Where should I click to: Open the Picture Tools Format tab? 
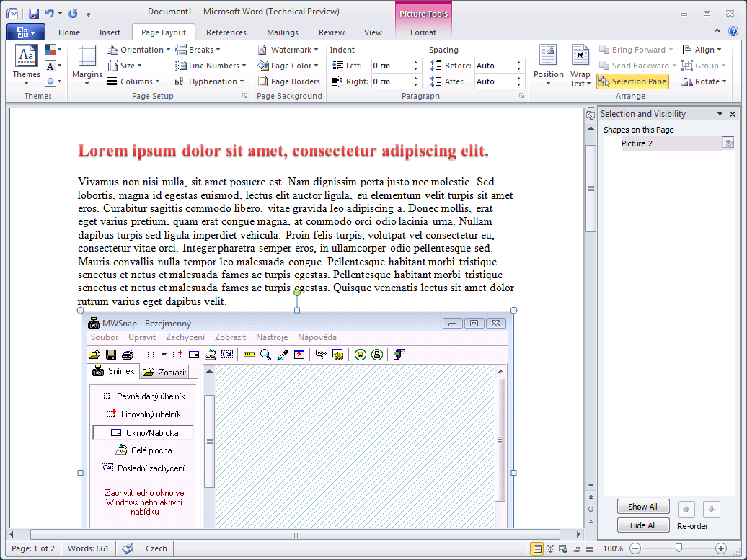coord(423,32)
